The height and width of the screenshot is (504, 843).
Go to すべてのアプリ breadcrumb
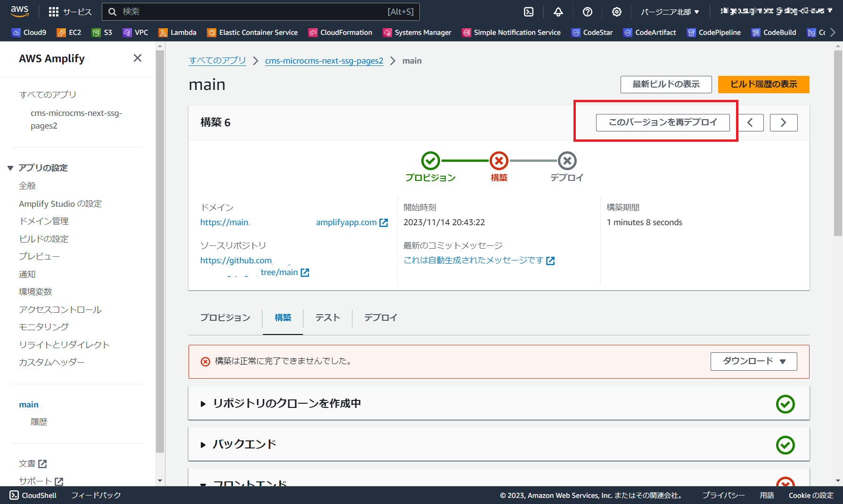point(217,61)
